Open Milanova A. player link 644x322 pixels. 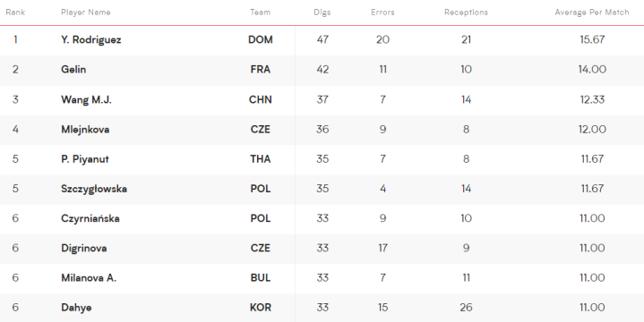point(89,277)
